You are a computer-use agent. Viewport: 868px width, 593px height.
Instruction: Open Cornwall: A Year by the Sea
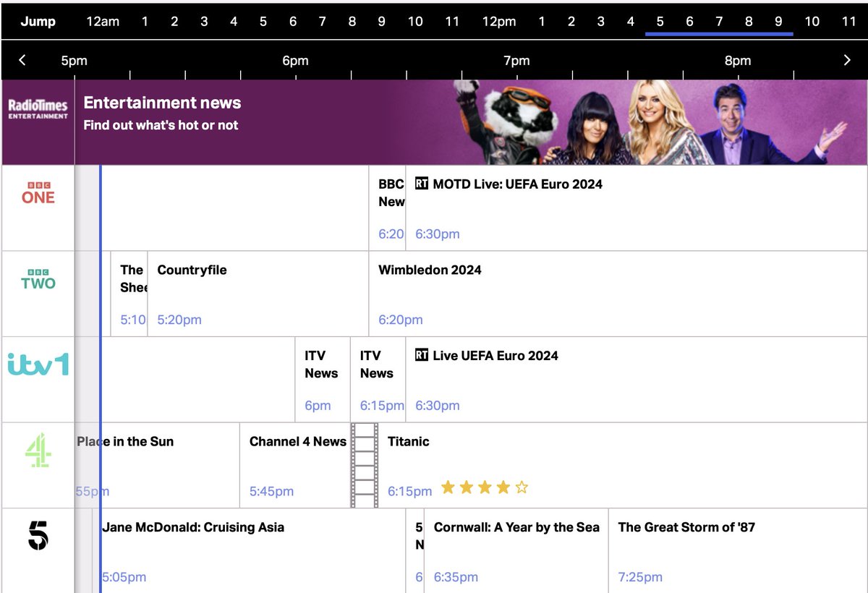pos(516,551)
